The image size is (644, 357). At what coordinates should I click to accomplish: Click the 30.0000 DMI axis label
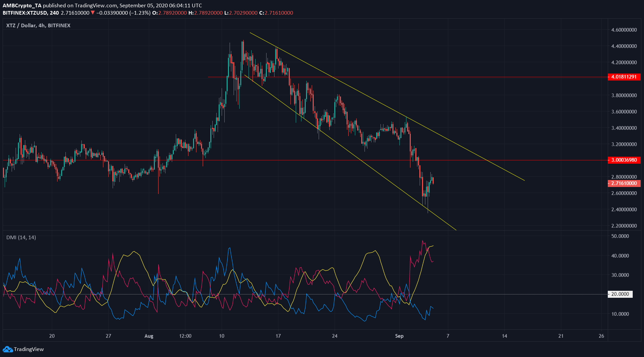tap(620, 275)
